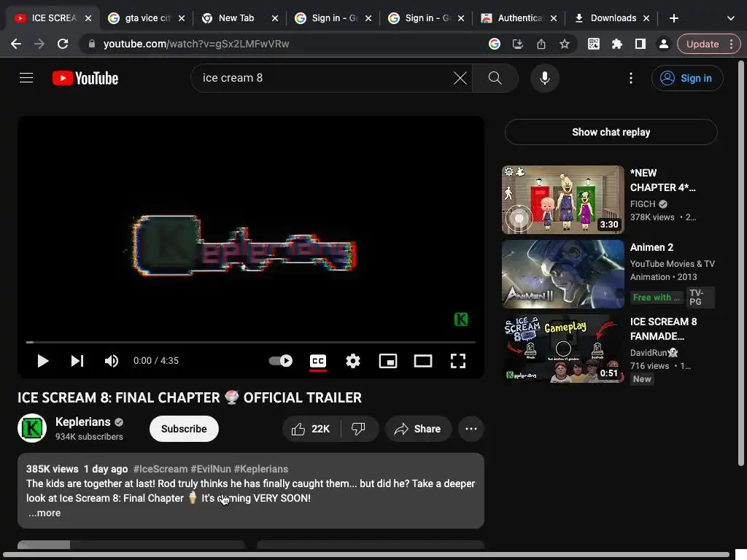This screenshot has height=560, width=747.
Task: Click the #Keplerians hashtag
Action: tap(261, 469)
